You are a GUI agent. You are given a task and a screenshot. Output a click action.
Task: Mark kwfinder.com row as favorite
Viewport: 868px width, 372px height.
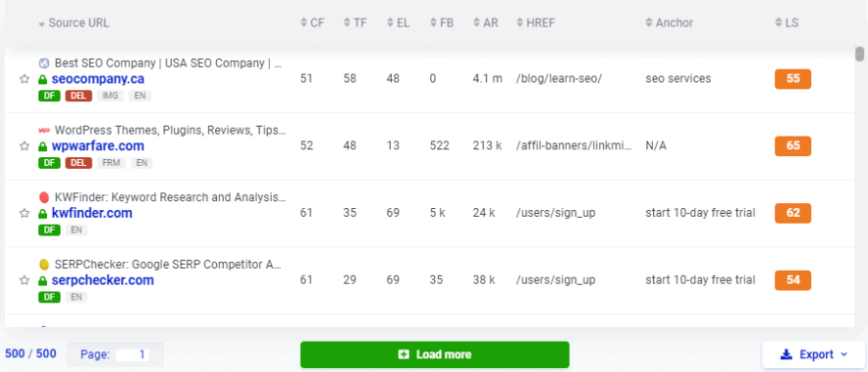[24, 213]
